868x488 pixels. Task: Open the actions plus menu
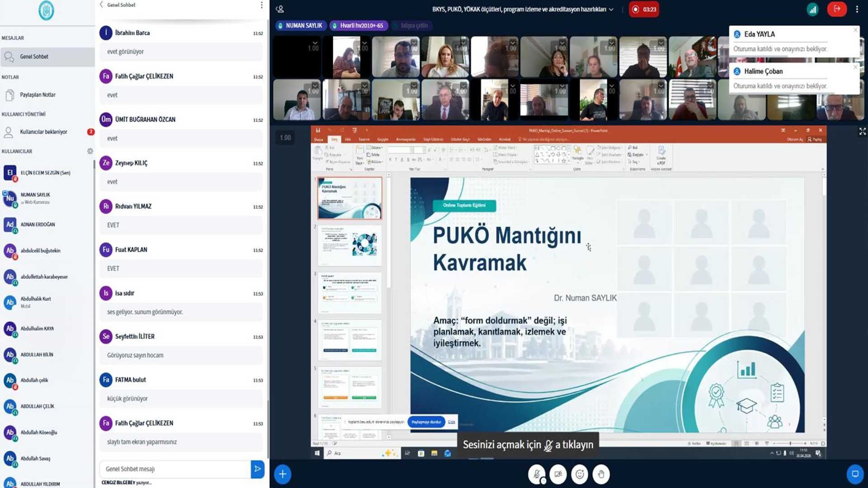[x=283, y=474]
